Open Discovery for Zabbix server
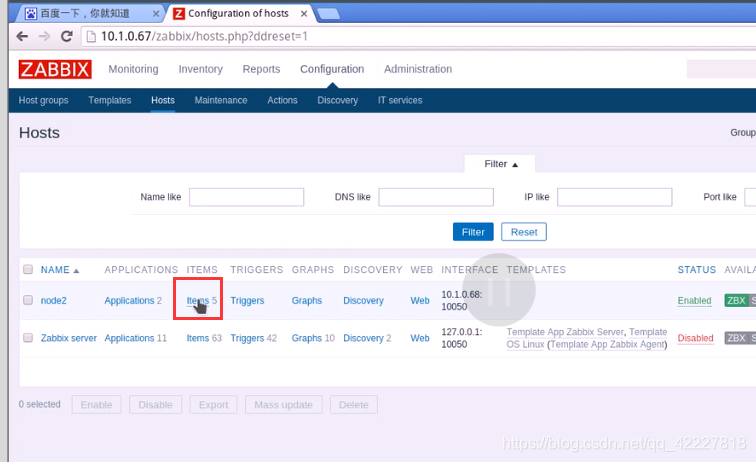This screenshot has width=756, height=462. (364, 338)
